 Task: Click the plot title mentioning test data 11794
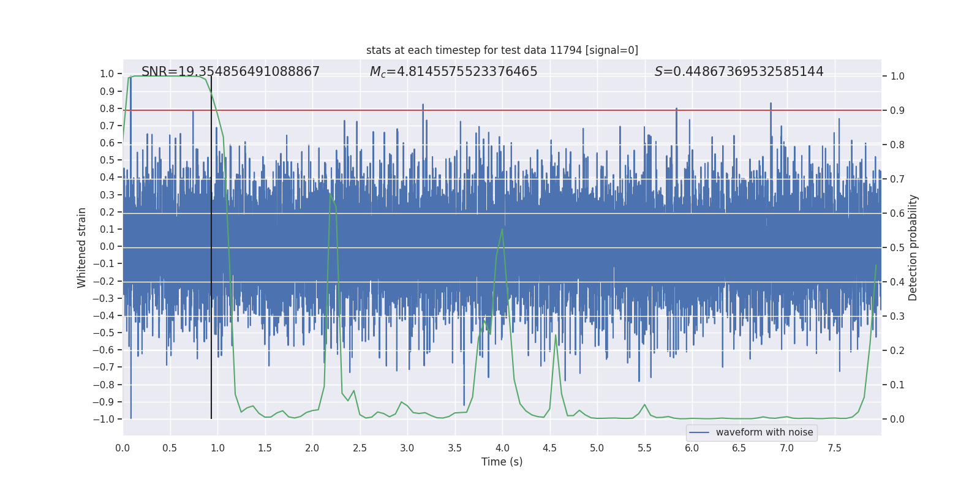[x=502, y=50]
